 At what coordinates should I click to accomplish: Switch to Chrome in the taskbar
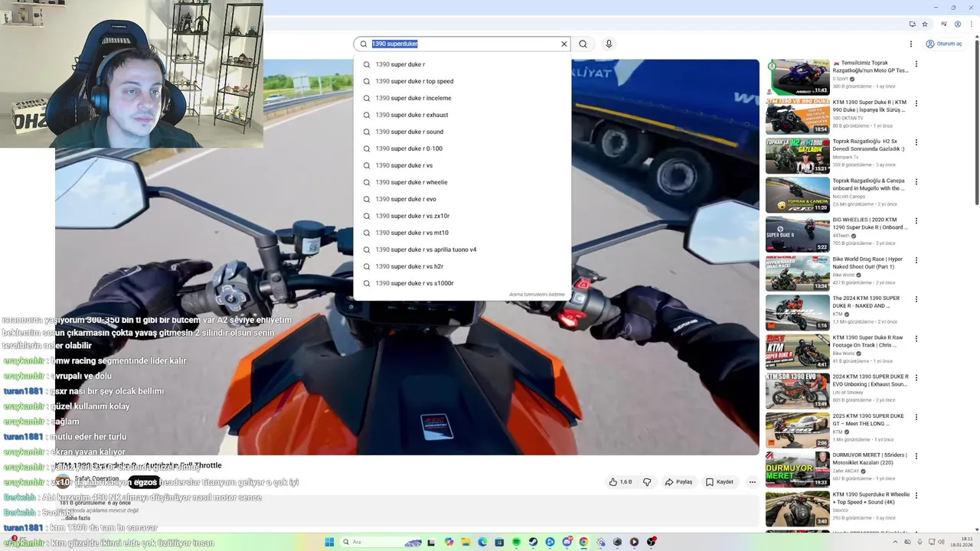click(x=584, y=542)
